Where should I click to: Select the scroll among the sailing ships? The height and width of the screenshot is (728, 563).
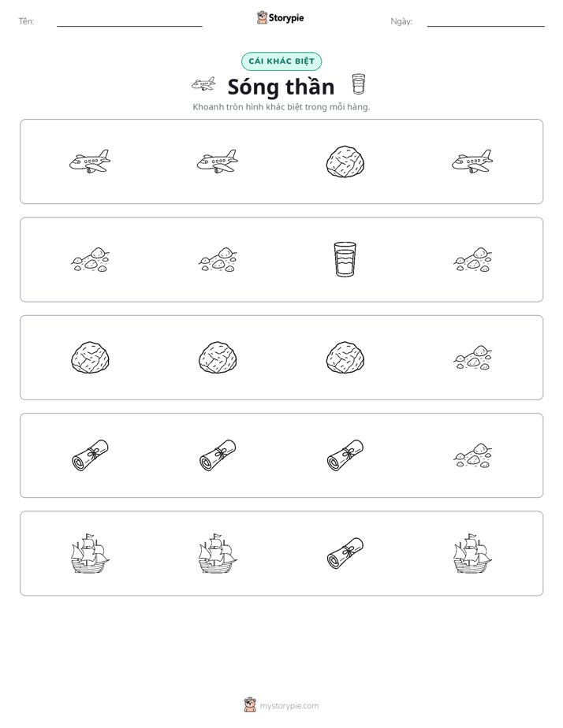tap(345, 553)
